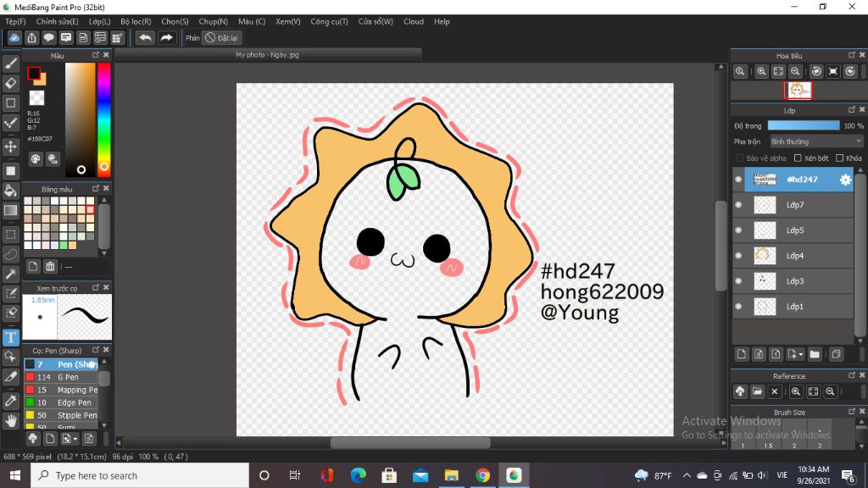
Task: Open the Bộ lọc(R) menu
Action: coord(136,21)
